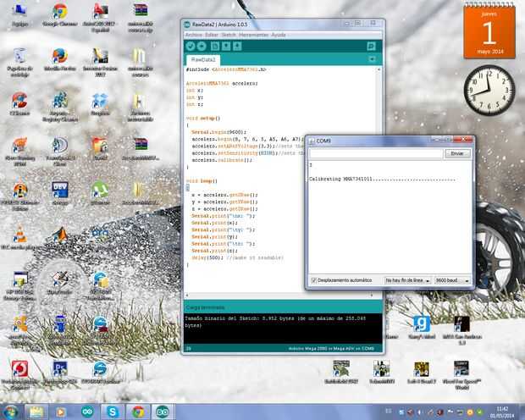Open Skype from the taskbar
Image resolution: width=525 pixels, height=420 pixels.
[x=113, y=412]
